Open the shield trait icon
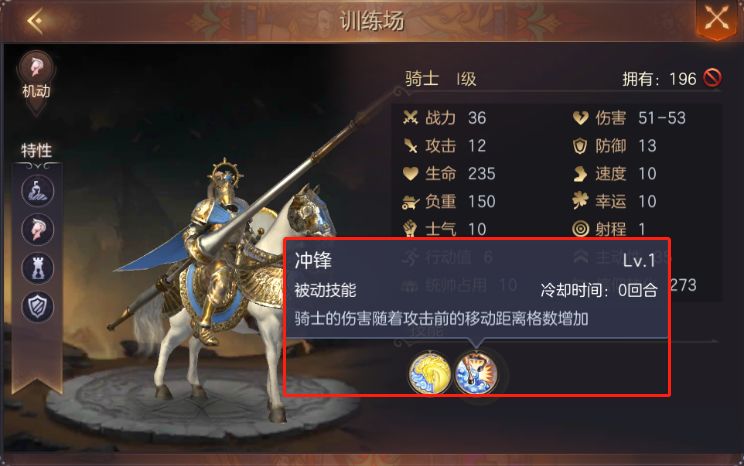The image size is (744, 466). (x=37, y=307)
